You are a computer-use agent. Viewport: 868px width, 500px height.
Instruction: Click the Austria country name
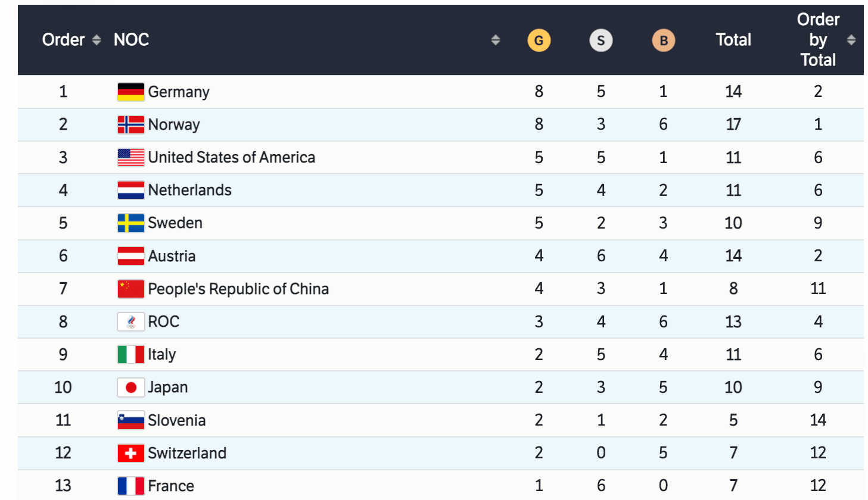(172, 257)
